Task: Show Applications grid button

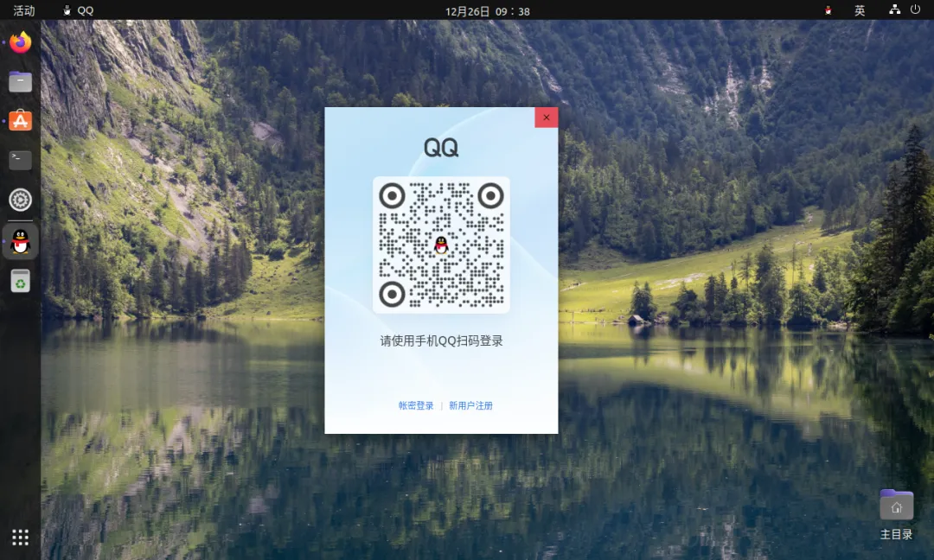Action: point(20,538)
